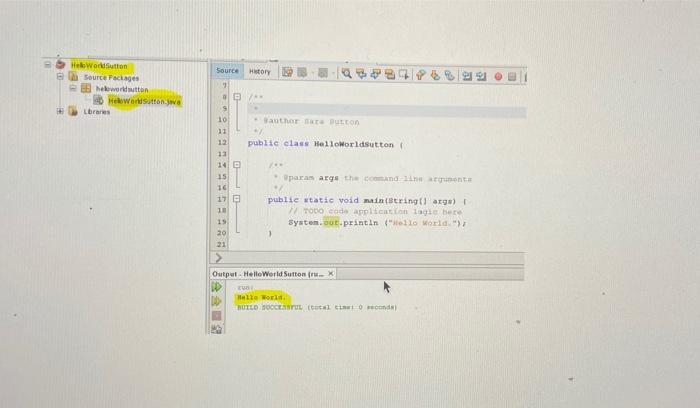Click the helloworldsutton package icon
The image size is (700, 408).
(x=86, y=88)
